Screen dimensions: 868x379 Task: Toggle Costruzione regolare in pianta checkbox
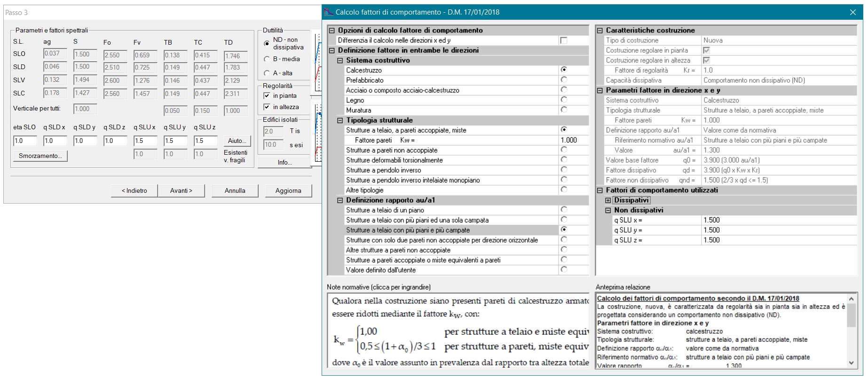tap(706, 50)
